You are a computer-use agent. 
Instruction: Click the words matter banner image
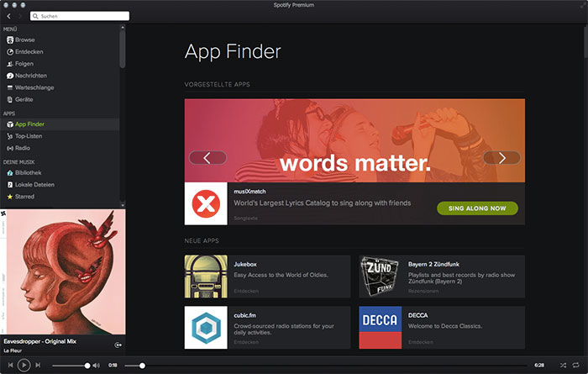point(354,140)
